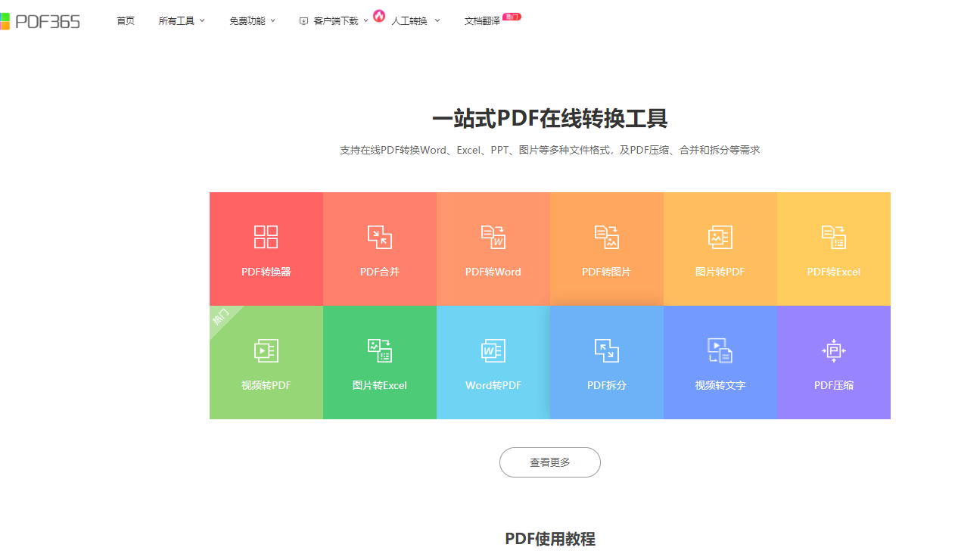This screenshot has width=958, height=560.
Task: Open the 图片转Excel icon tile
Action: coord(380,350)
